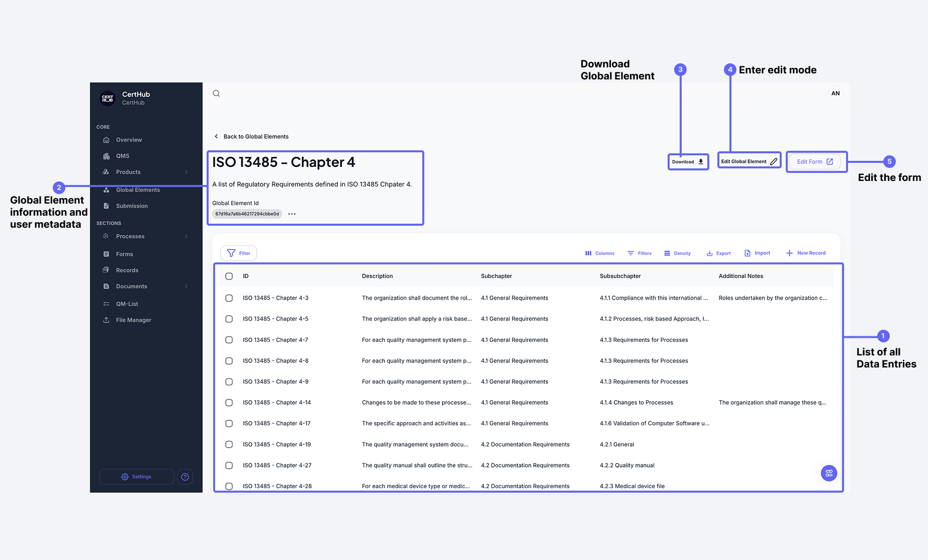Click the Download arrow icon
The width and height of the screenshot is (928, 560).
click(x=701, y=162)
